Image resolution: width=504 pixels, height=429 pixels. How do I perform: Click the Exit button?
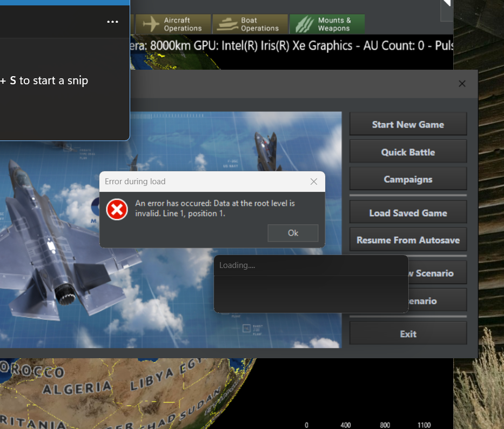[x=408, y=334]
